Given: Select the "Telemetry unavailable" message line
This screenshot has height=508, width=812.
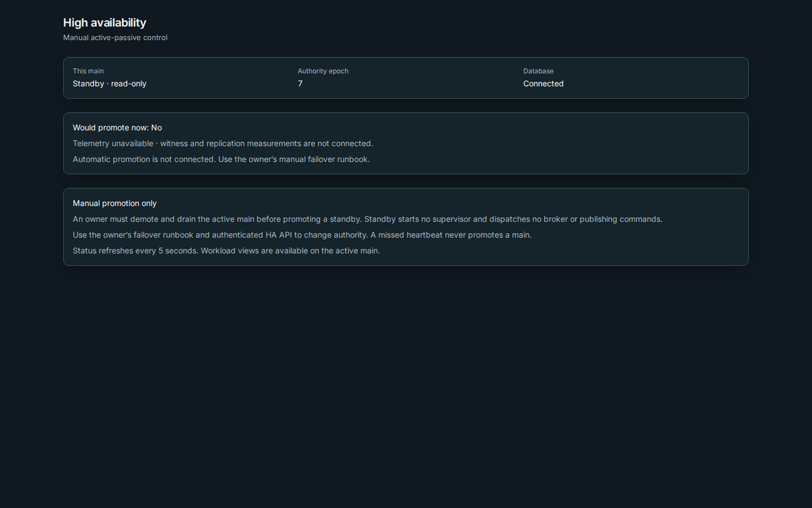Looking at the screenshot, I should [223, 143].
